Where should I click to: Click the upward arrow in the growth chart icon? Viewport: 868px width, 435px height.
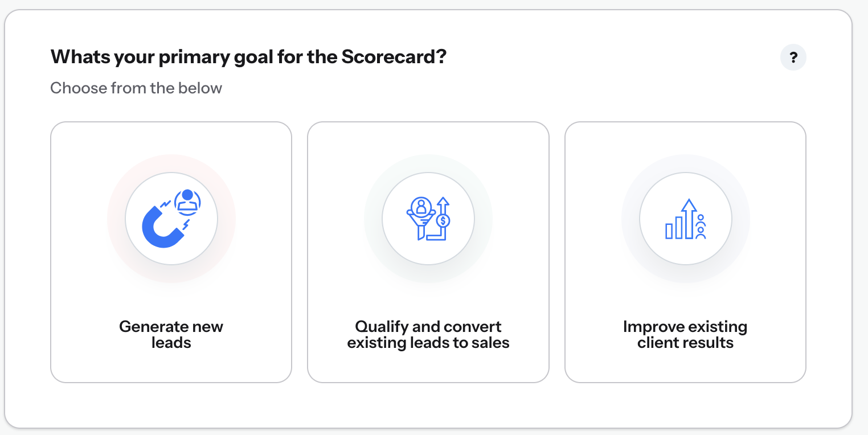pyautogui.click(x=689, y=218)
